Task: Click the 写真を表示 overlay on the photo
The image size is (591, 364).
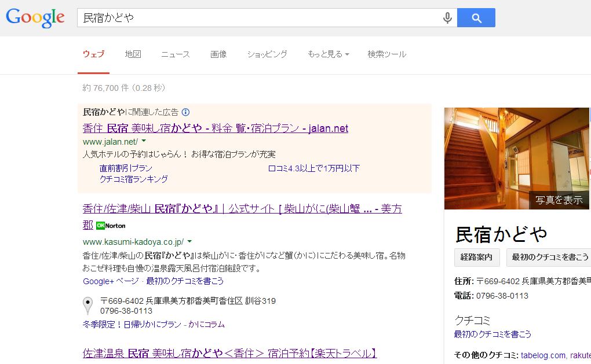Action: point(559,200)
